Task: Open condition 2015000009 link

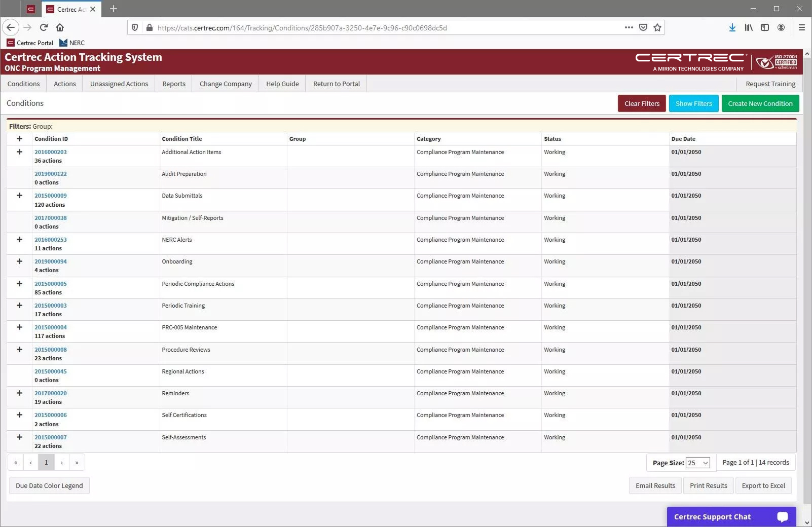Action: coord(51,196)
